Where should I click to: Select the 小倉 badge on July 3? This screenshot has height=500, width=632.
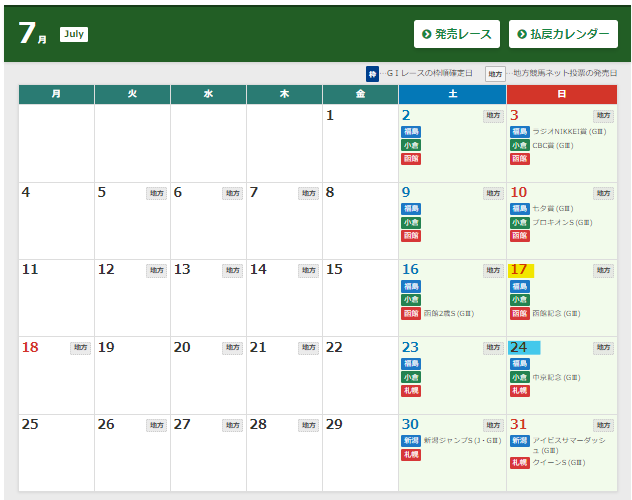tap(520, 145)
